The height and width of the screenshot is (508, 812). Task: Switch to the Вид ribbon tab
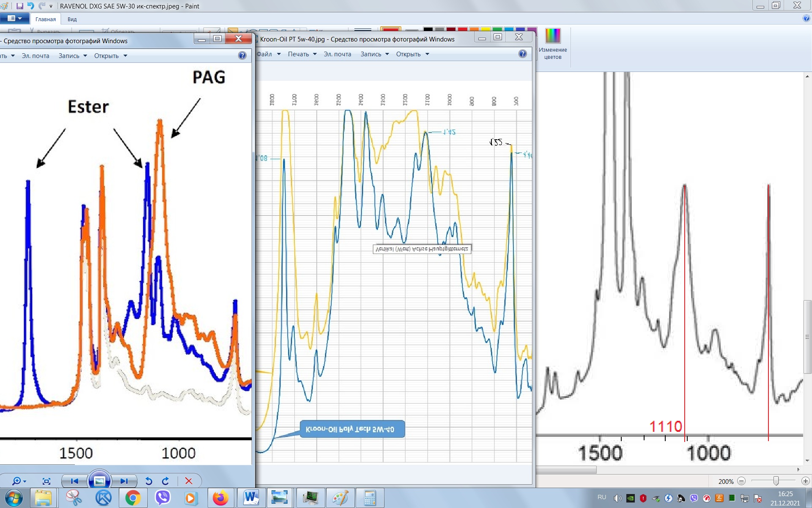[72, 19]
